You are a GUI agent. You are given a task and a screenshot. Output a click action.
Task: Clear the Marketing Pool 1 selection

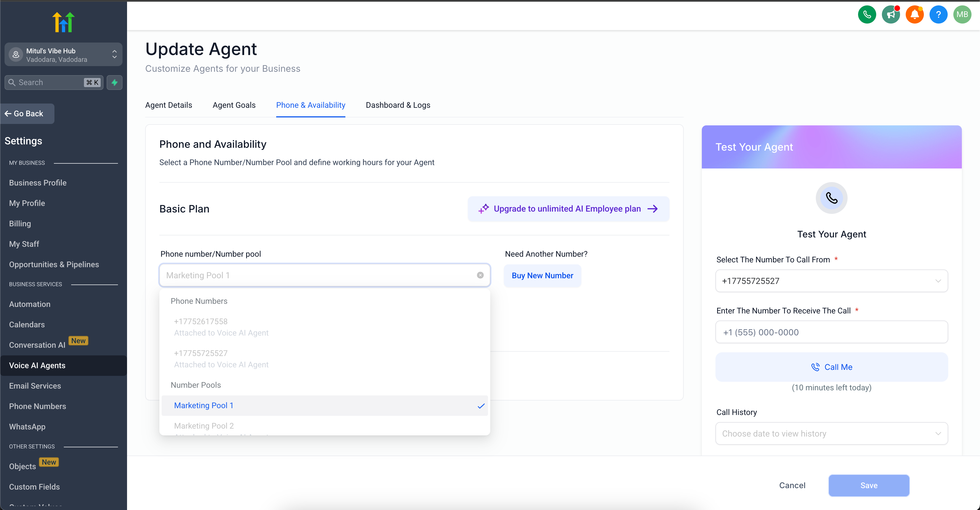click(480, 275)
